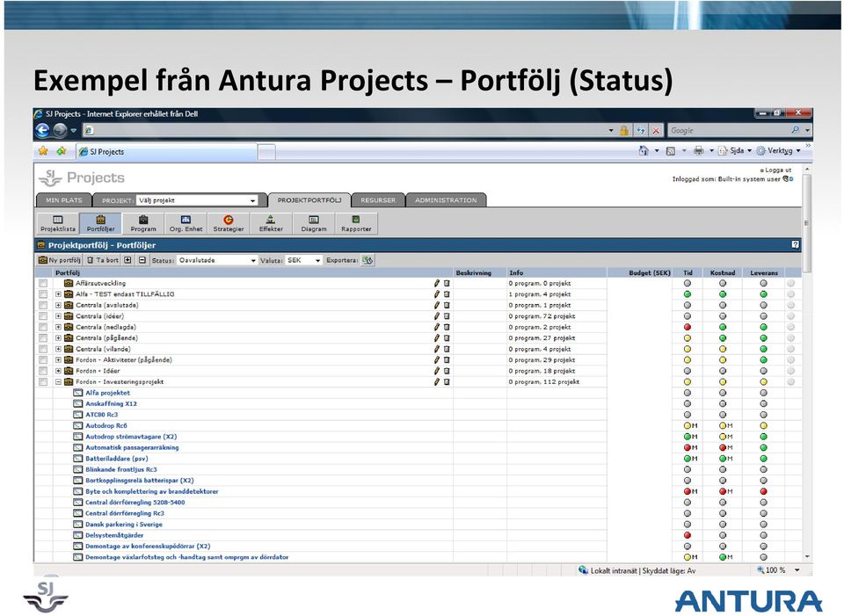Click the yellow Leverans status for Fordon - Investeringsprojekt
This screenshot has width=844, height=616.
[763, 382]
